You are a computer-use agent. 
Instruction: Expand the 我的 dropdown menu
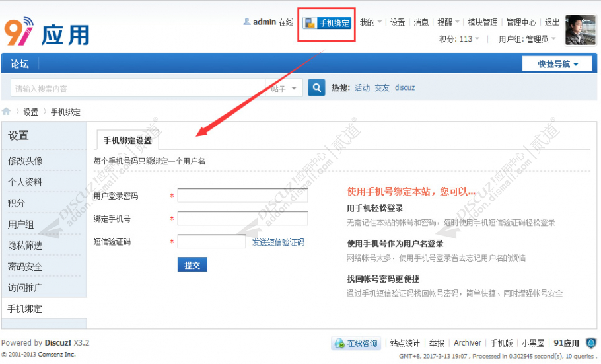pyautogui.click(x=371, y=22)
